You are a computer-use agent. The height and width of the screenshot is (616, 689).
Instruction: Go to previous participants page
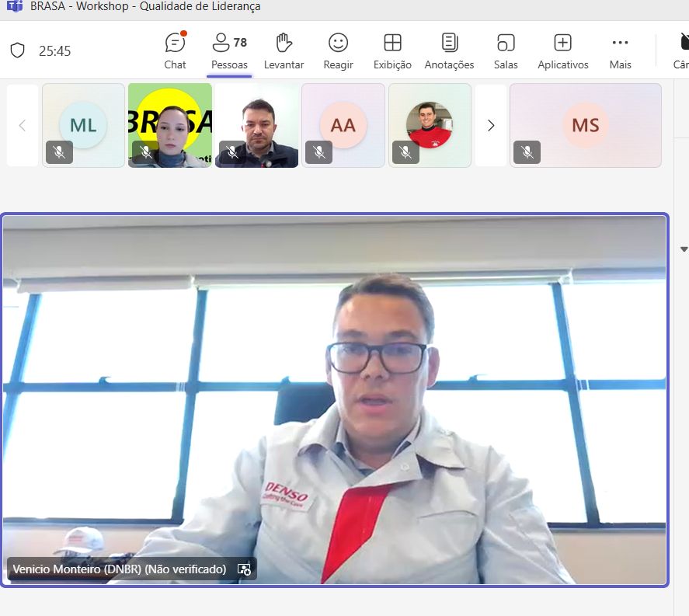point(23,125)
